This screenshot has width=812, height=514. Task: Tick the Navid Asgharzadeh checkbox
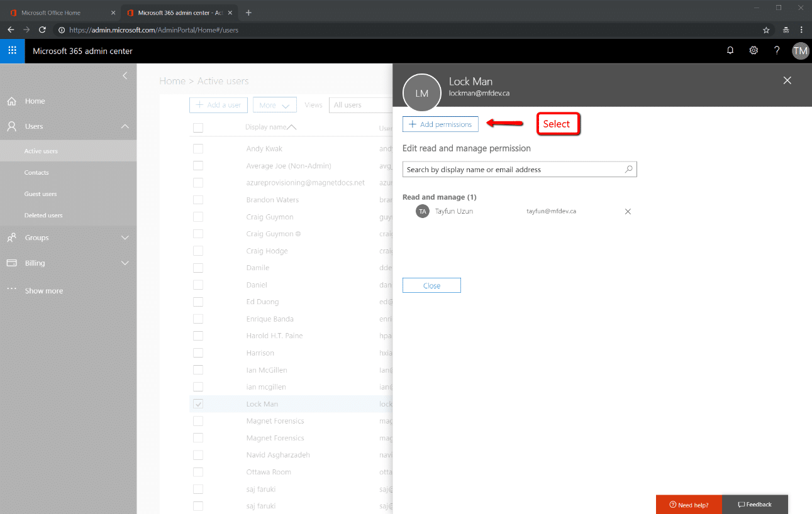(198, 455)
